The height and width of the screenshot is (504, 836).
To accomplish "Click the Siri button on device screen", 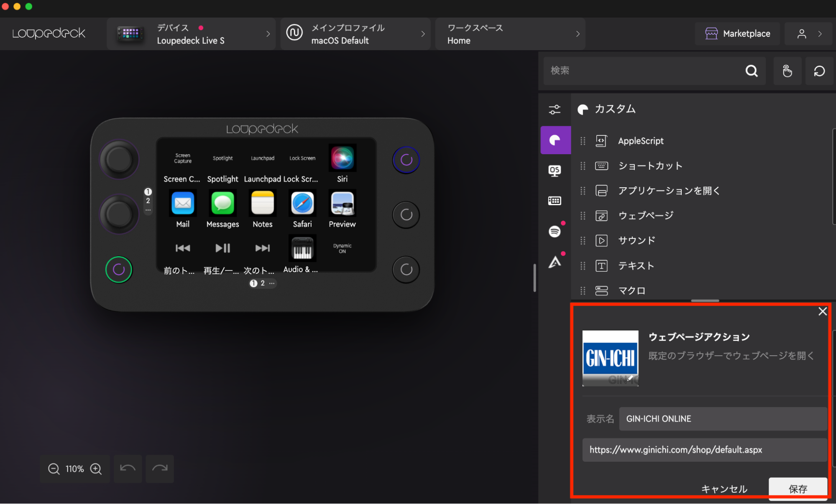I will click(342, 158).
